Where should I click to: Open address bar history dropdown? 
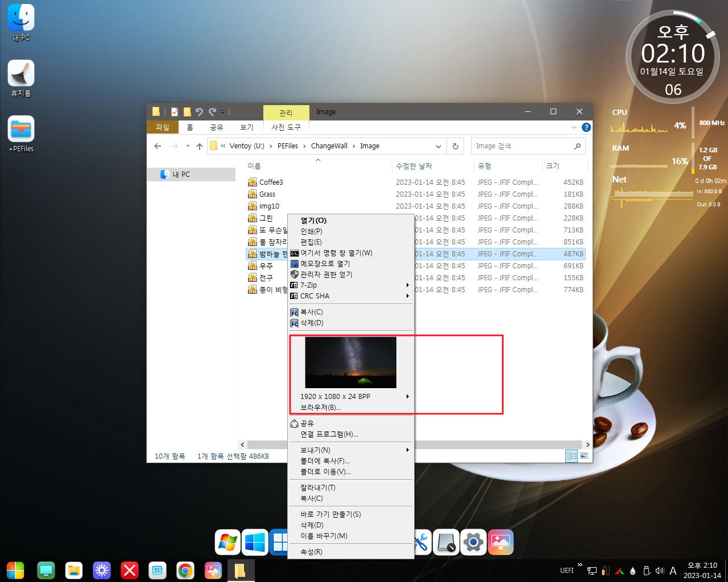438,146
